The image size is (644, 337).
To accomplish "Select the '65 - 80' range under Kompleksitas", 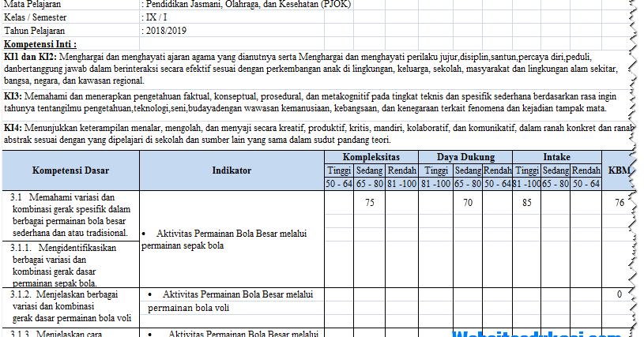I will [369, 184].
